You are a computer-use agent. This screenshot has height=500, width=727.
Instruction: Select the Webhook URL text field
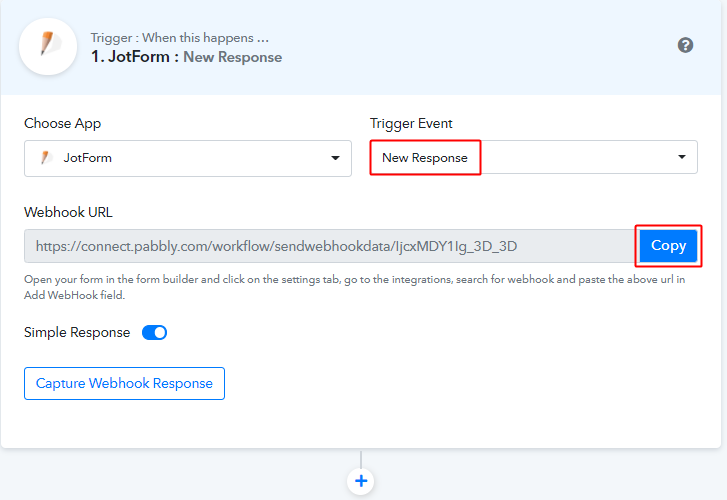(x=332, y=246)
